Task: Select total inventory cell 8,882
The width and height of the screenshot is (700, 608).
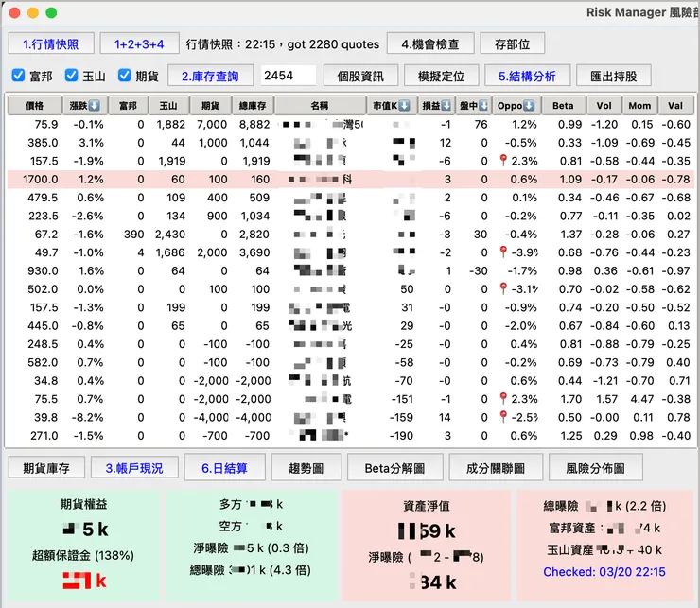Action: point(254,124)
